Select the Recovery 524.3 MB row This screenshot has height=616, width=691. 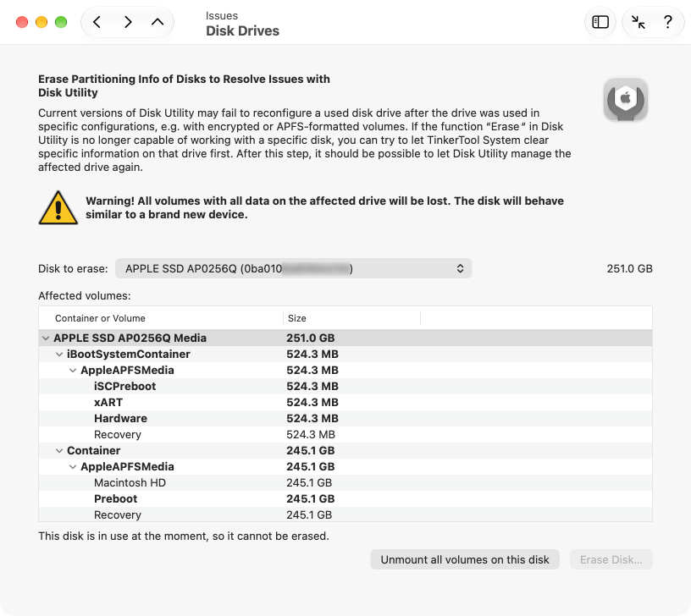click(x=345, y=435)
